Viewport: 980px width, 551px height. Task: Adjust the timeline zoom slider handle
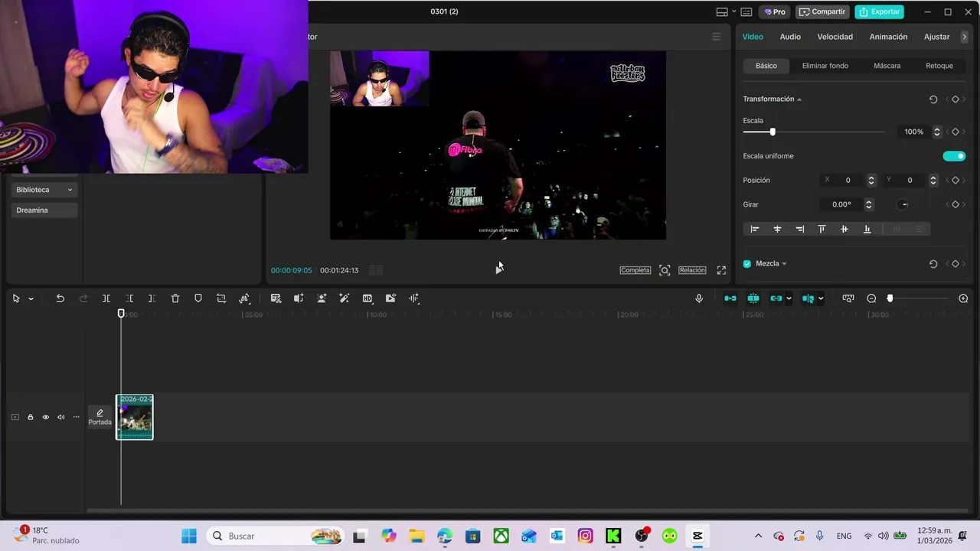point(890,298)
